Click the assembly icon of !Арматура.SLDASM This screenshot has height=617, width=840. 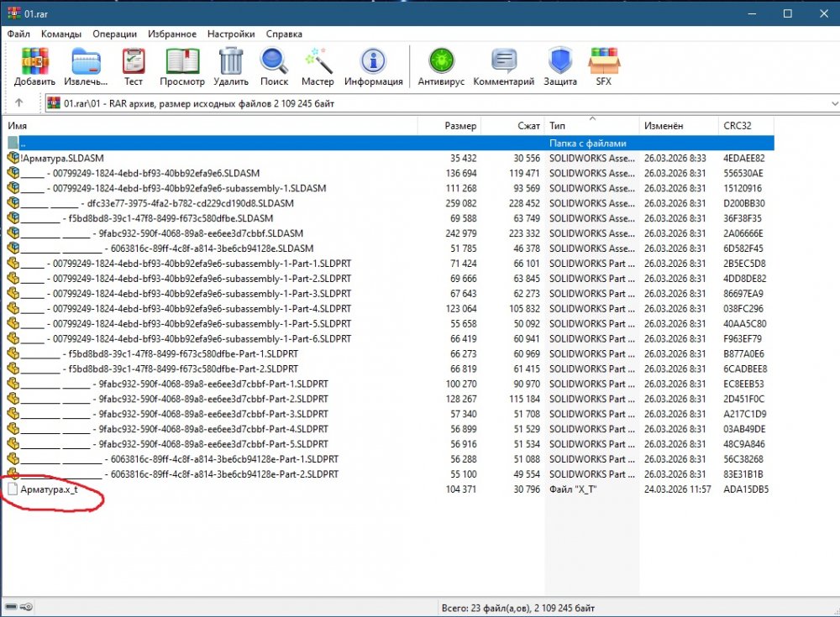point(13,158)
